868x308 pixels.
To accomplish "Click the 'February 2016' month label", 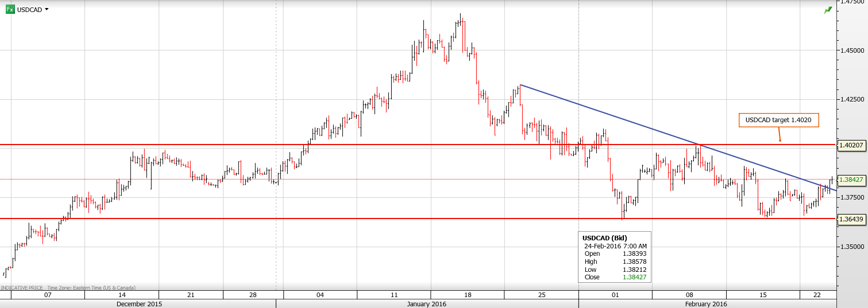I will 707,304.
